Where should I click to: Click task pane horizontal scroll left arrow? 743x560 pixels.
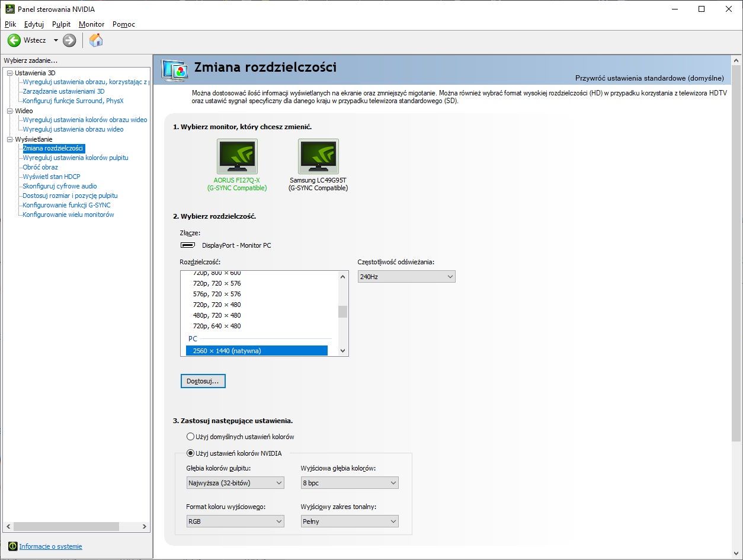tap(8, 526)
